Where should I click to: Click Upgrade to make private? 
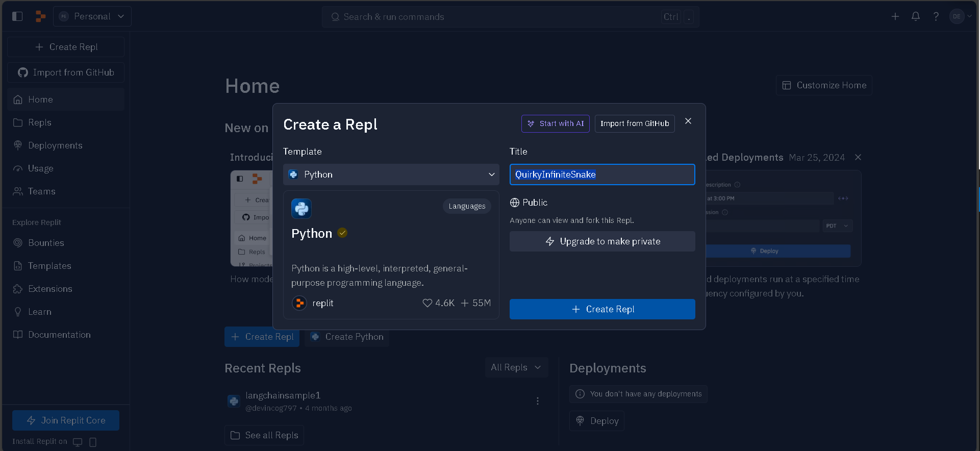pyautogui.click(x=602, y=241)
